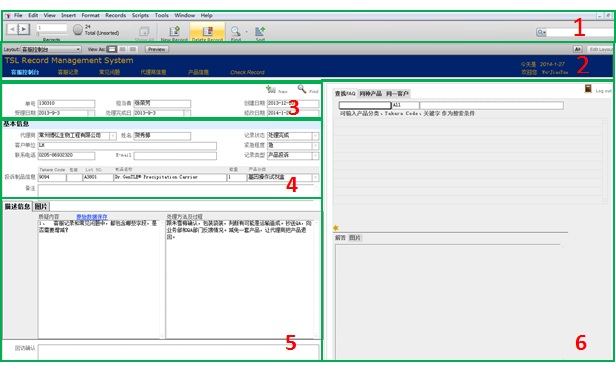Switch to List view in View As
Screen dimensions: 616x366
[123, 49]
